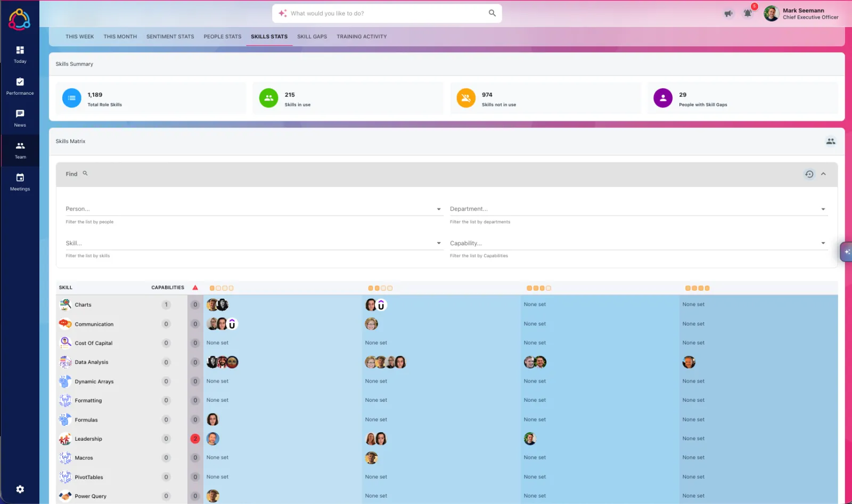Click the Communication skill icon

click(65, 324)
